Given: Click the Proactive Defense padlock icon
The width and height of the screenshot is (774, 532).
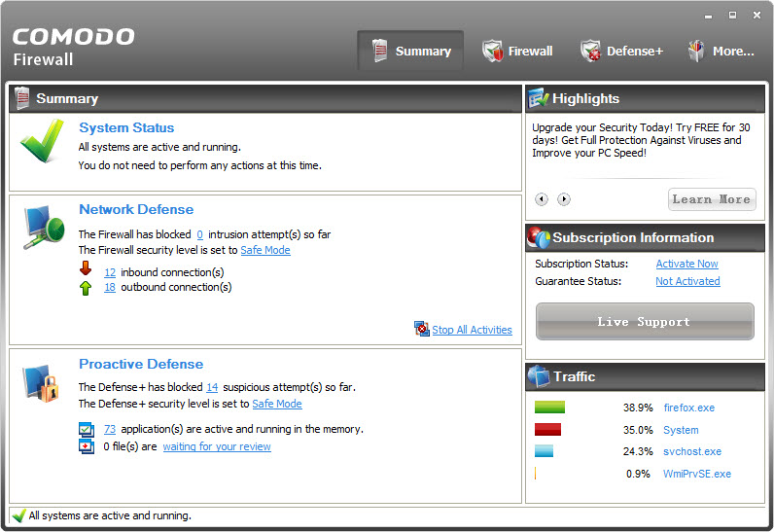Looking at the screenshot, I should coord(41,383).
